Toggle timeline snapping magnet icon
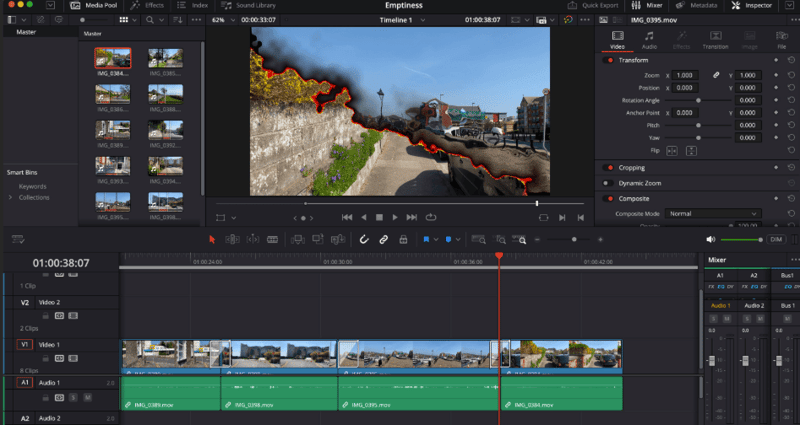 click(364, 240)
